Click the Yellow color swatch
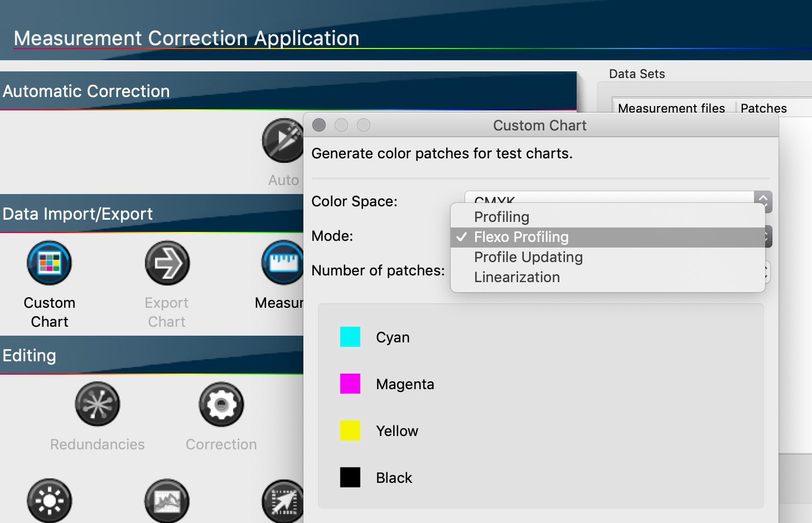Image resolution: width=812 pixels, height=523 pixels. pos(350,430)
